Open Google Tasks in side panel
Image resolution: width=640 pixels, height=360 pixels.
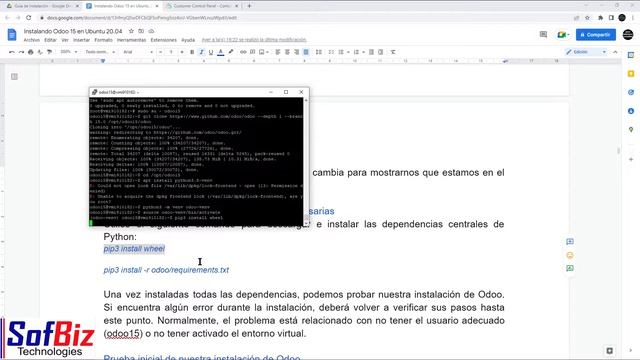click(631, 92)
